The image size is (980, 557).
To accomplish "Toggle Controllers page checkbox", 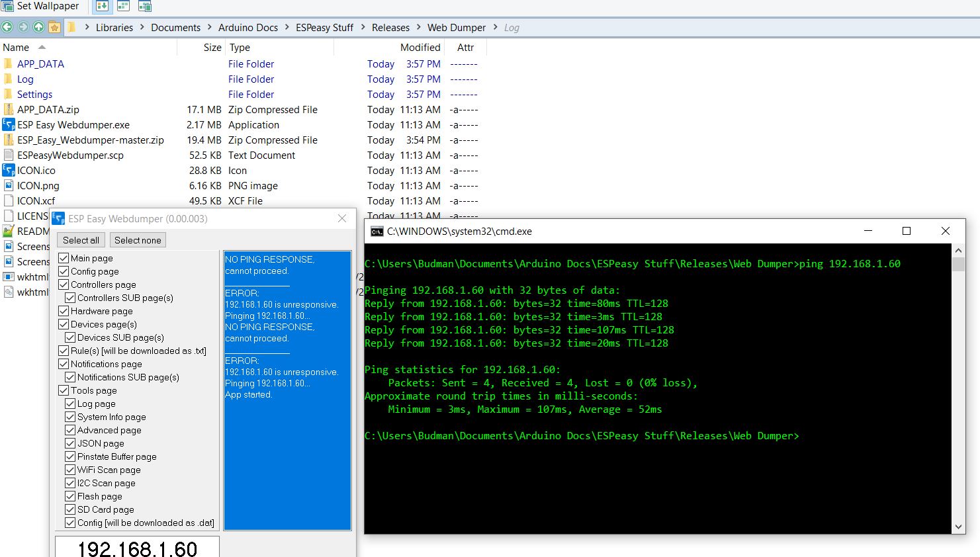I will click(64, 284).
